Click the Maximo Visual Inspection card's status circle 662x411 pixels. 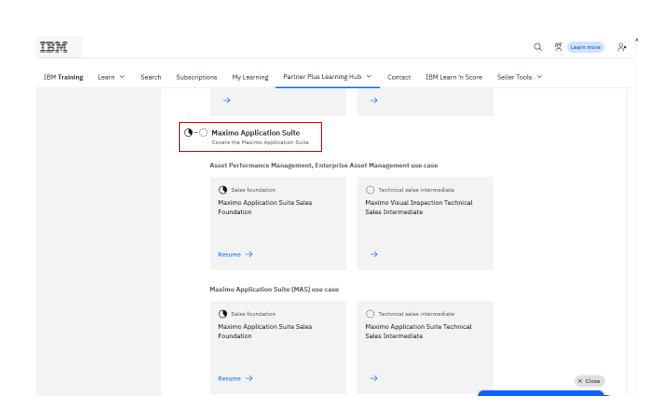[370, 190]
